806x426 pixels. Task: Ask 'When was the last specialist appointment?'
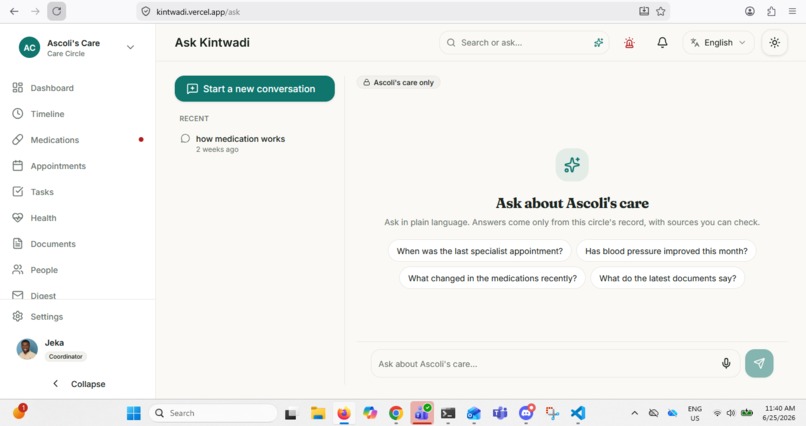pos(480,251)
